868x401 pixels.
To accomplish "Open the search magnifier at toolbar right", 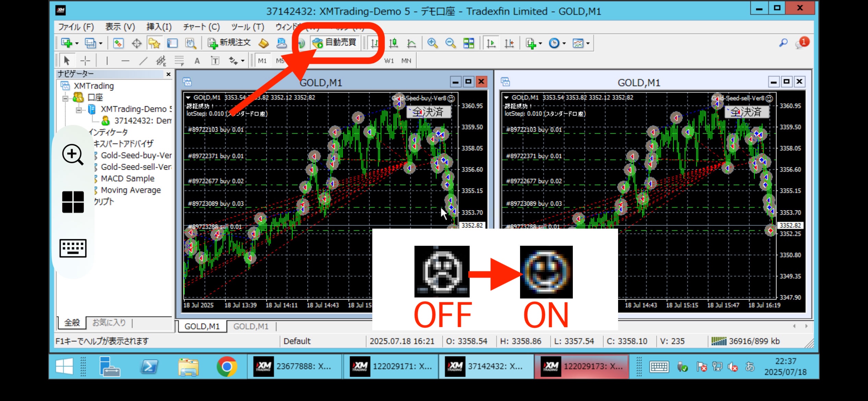I will coord(783,43).
